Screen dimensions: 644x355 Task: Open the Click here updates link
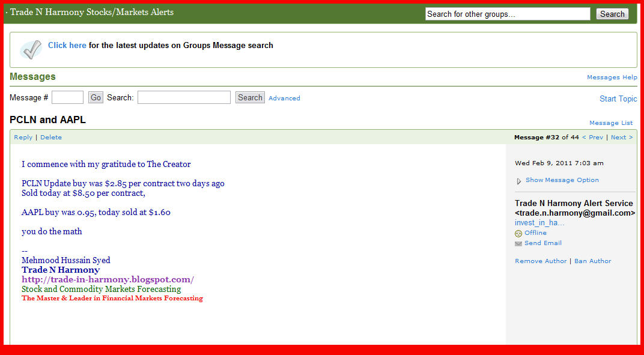pos(67,45)
